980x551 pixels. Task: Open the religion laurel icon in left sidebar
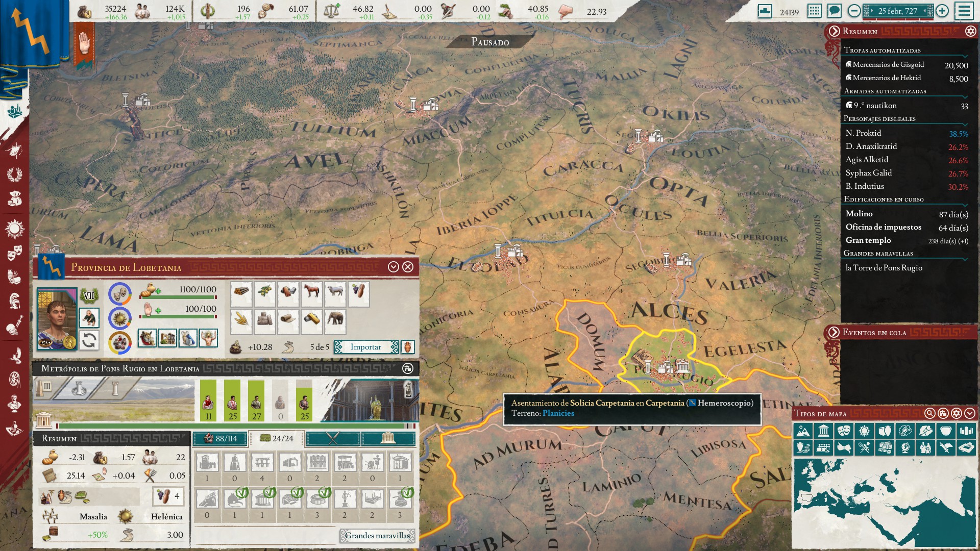point(14,174)
